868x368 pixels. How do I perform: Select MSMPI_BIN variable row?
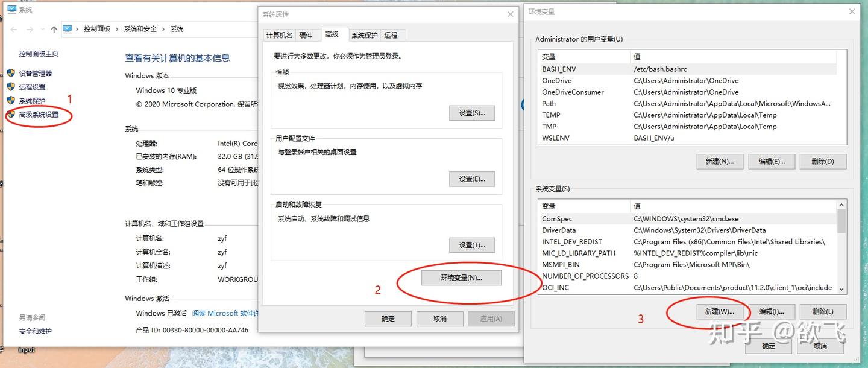coord(687,265)
